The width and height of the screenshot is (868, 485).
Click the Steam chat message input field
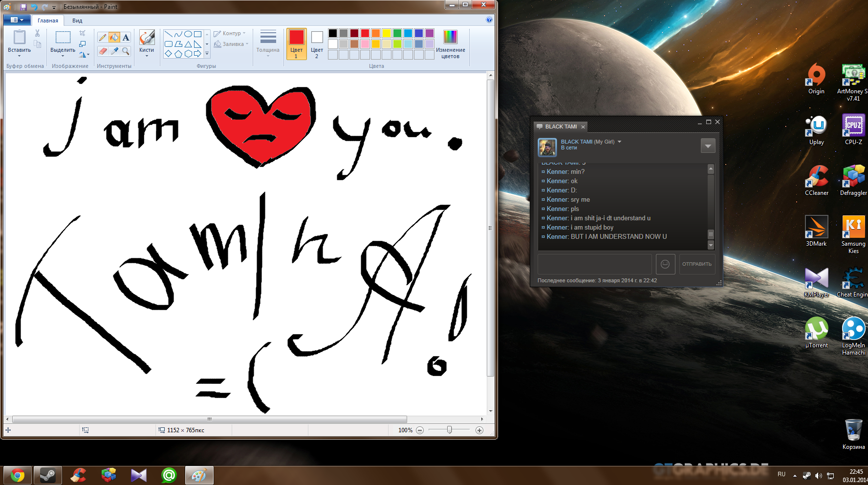(x=594, y=264)
